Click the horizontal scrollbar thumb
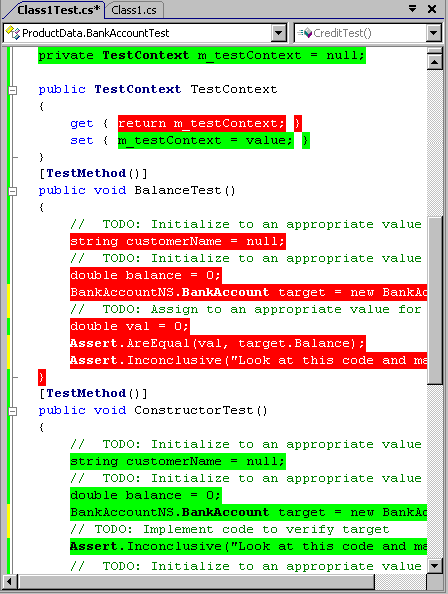Image resolution: width=448 pixels, height=594 pixels. tap(195, 581)
